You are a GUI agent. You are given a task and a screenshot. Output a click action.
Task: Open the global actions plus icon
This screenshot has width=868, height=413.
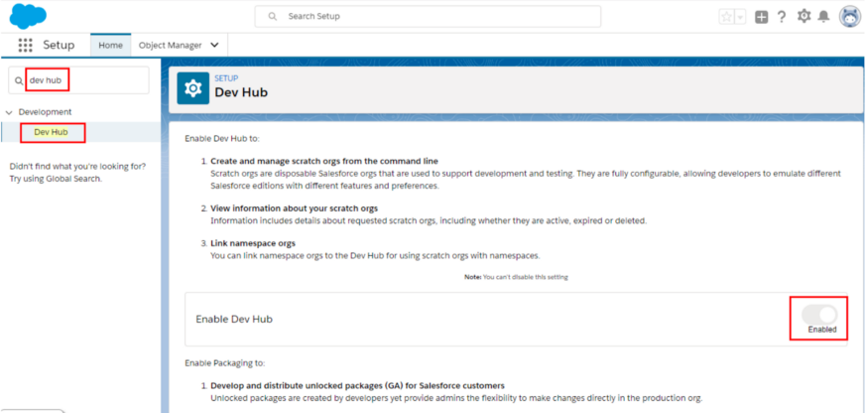point(762,17)
